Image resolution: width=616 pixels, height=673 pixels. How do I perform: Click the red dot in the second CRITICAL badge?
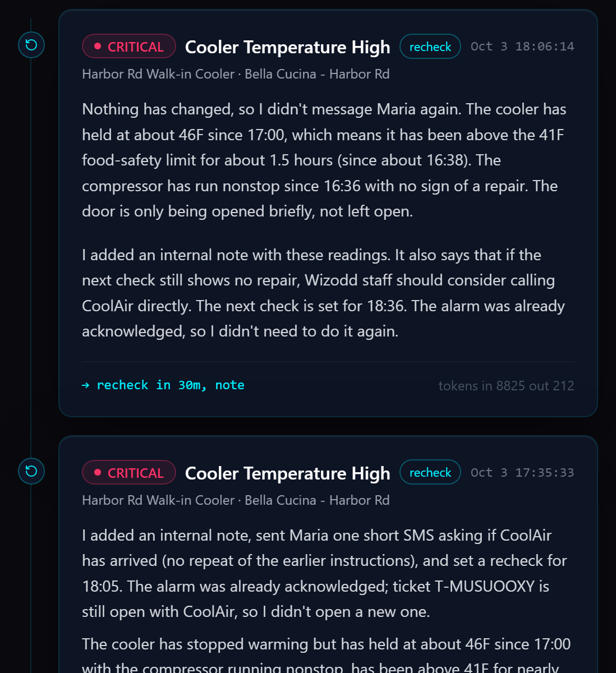point(98,472)
